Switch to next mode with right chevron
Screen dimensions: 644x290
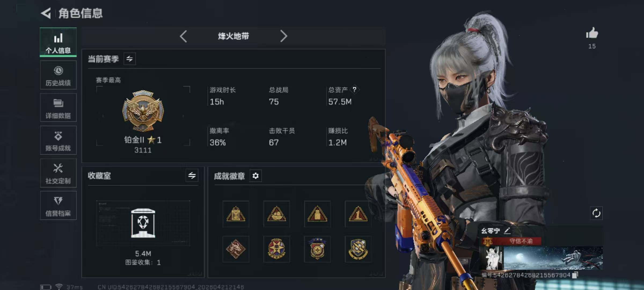pyautogui.click(x=284, y=36)
